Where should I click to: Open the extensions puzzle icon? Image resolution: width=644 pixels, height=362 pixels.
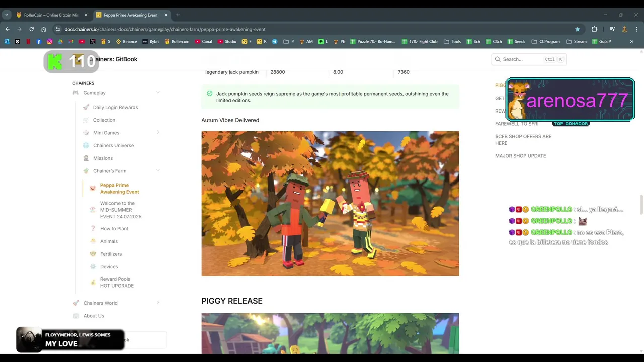coord(594,29)
